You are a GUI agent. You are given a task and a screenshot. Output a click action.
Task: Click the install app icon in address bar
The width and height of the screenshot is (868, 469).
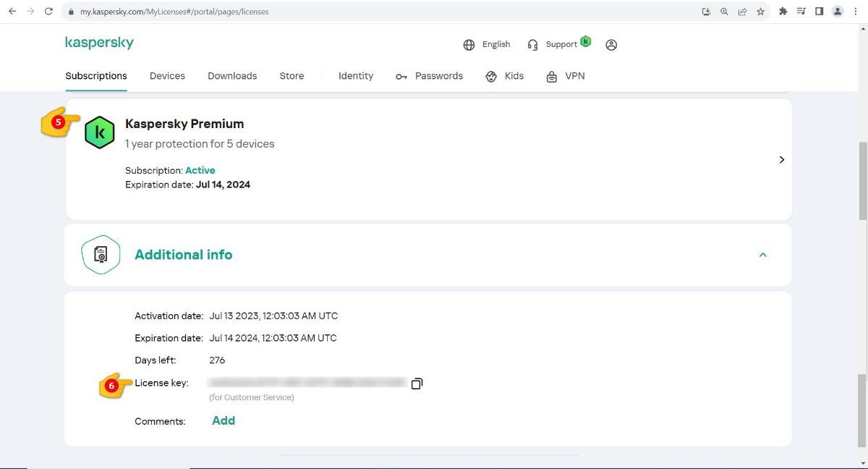coord(707,12)
